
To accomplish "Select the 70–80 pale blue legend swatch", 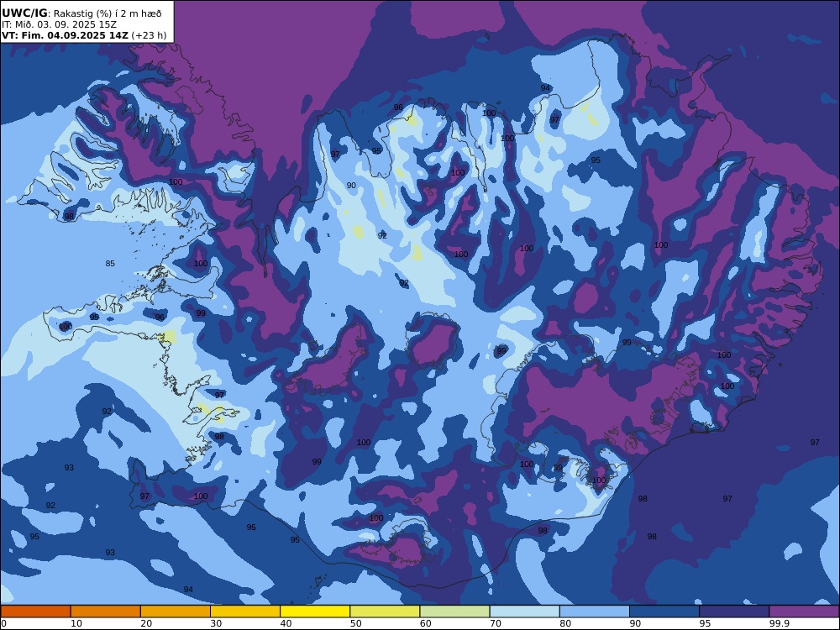I will click(x=524, y=612).
